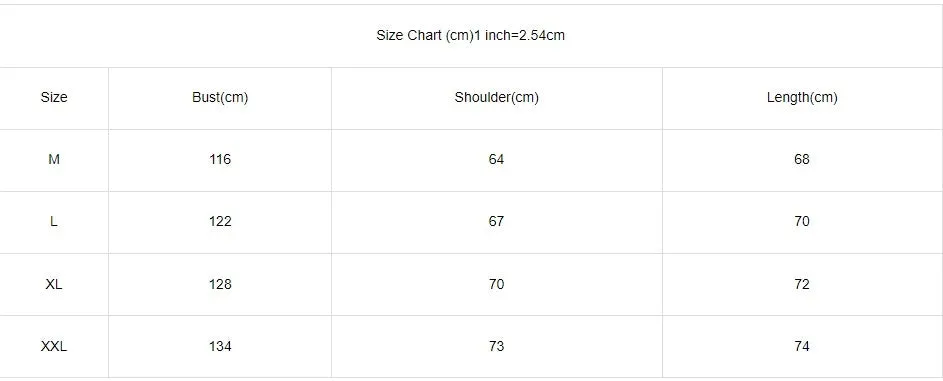Click shoulder value 73 for size XXL
Viewport: 943px width, 381px height.
coord(497,347)
